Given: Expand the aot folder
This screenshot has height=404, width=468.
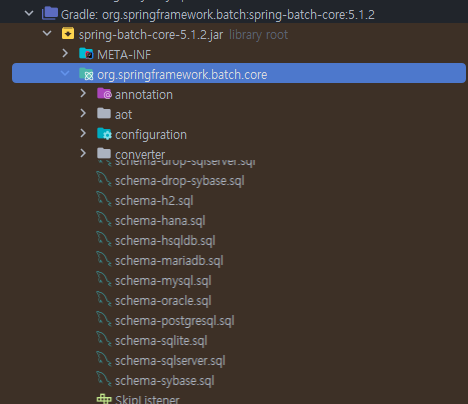Looking at the screenshot, I should tap(83, 113).
